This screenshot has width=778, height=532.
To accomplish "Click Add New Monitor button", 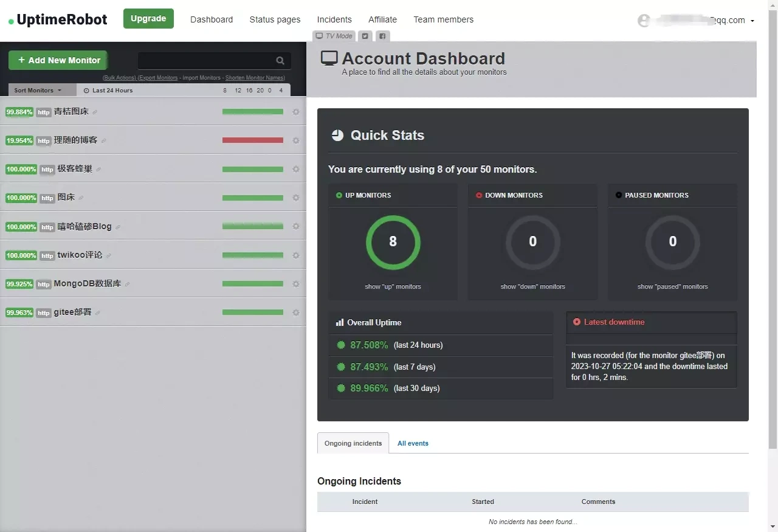I will 58,60.
